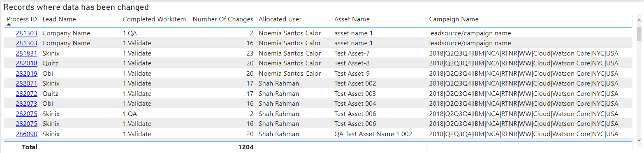This screenshot has width=644, height=153.
Task: Sort by Number Of Changes column header
Action: [223, 19]
